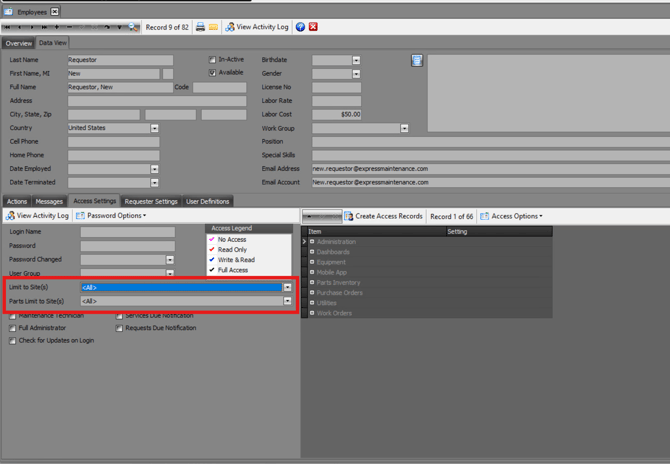The height and width of the screenshot is (464, 670).
Task: Click the blue help question mark icon
Action: [300, 27]
